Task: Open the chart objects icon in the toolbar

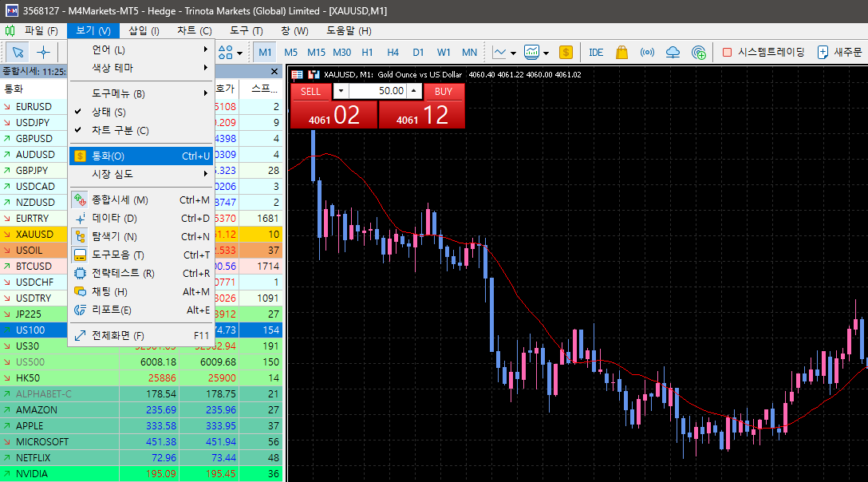Action: [225, 53]
